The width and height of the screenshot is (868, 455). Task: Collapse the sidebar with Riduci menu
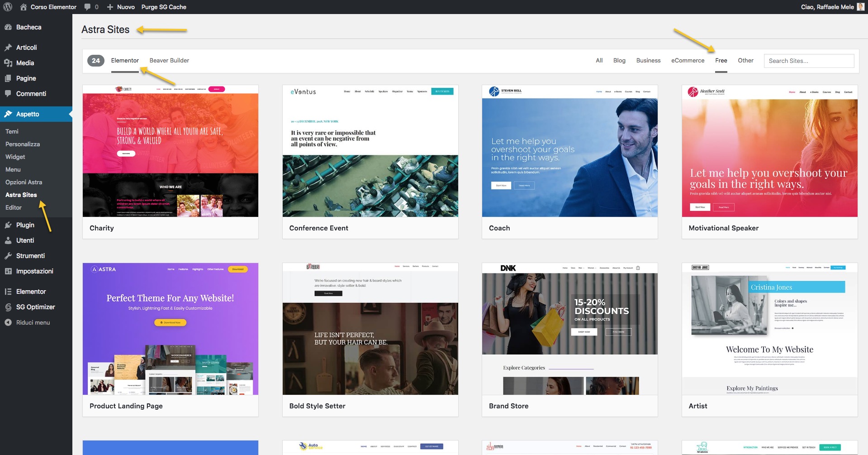pyautogui.click(x=8, y=322)
